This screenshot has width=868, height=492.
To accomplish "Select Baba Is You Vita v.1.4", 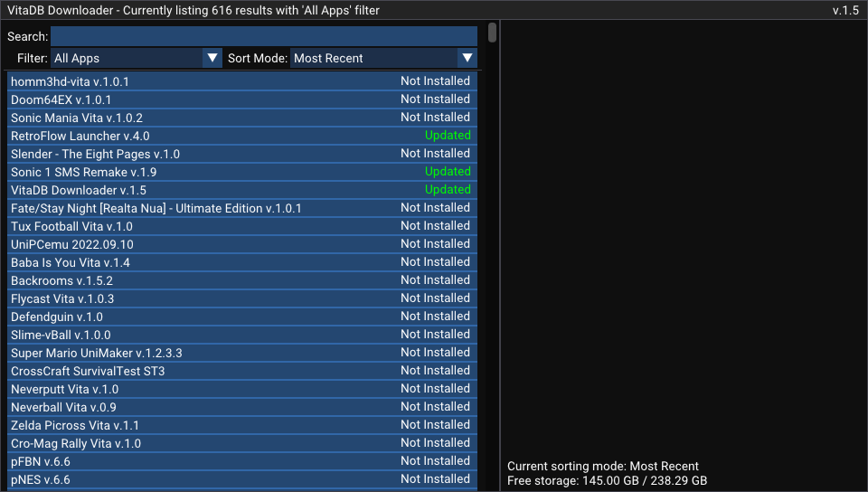I will point(242,262).
